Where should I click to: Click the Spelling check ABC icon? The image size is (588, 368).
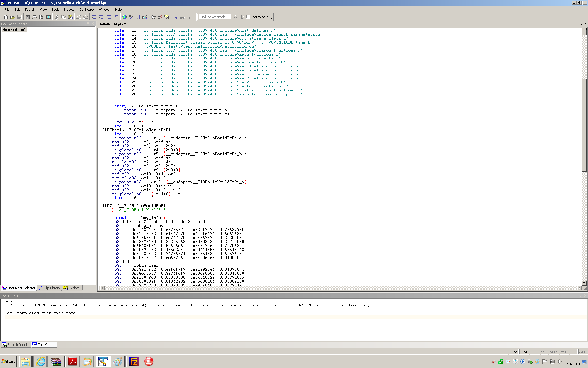(131, 17)
